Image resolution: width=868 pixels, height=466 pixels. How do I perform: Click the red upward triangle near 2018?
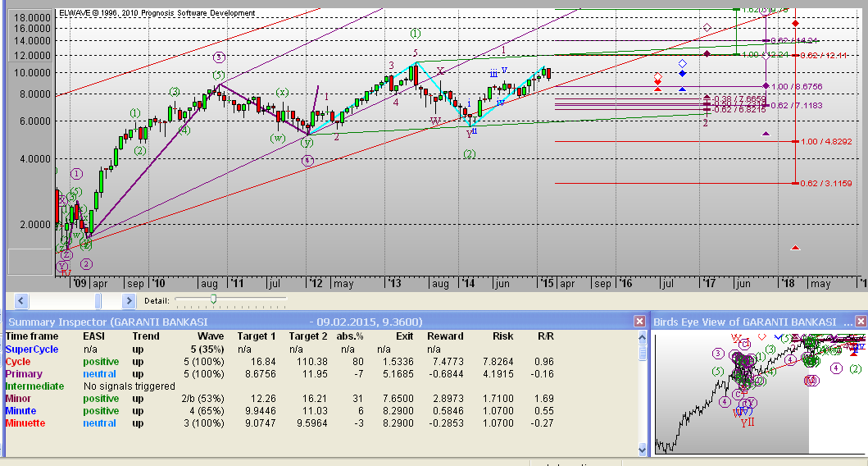[794, 247]
